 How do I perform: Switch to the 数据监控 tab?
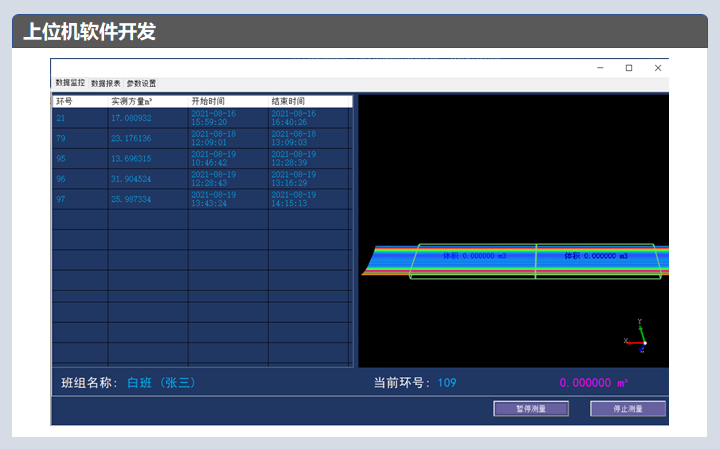(70, 83)
